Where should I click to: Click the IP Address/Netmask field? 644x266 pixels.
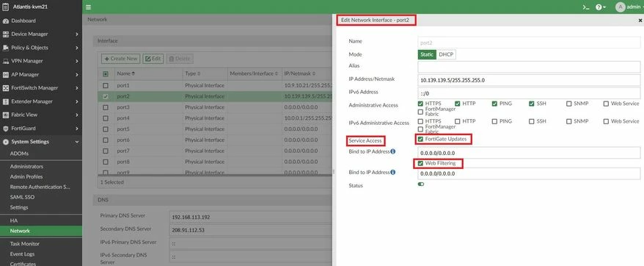point(529,80)
